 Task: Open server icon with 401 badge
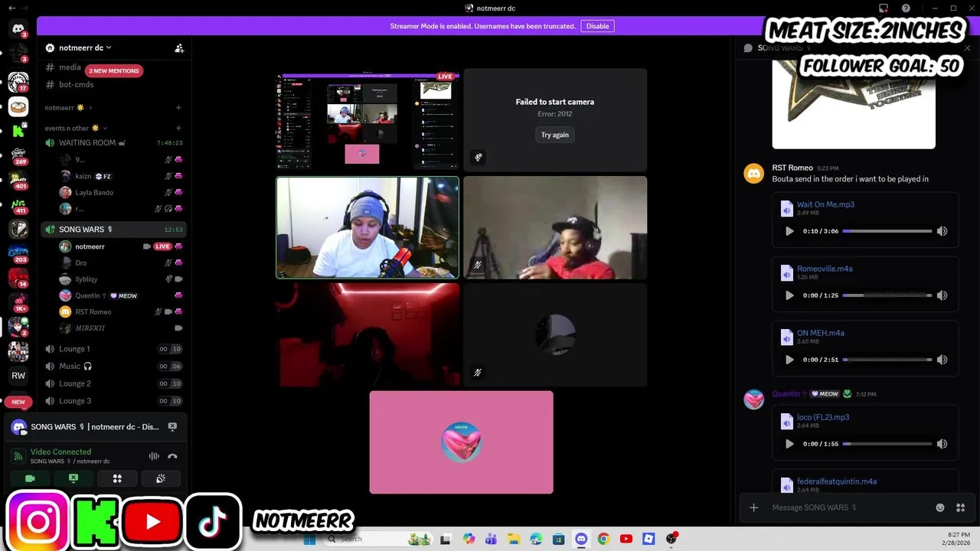[18, 179]
